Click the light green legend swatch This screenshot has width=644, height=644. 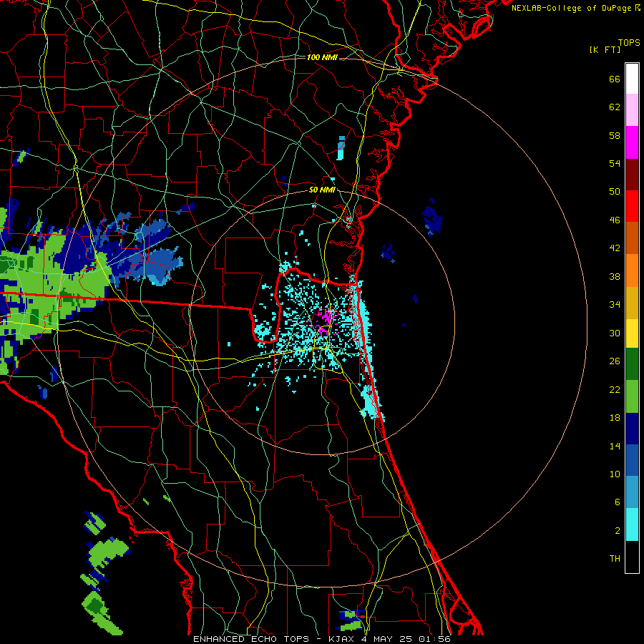click(632, 396)
